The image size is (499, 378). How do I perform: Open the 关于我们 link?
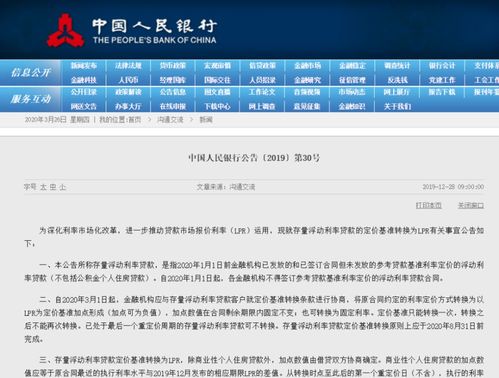tap(397, 106)
